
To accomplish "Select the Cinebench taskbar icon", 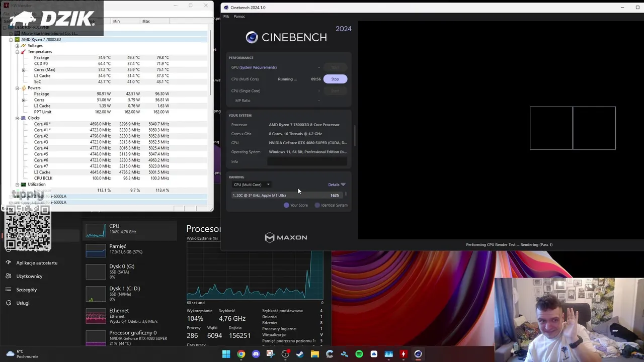I will 418,354.
